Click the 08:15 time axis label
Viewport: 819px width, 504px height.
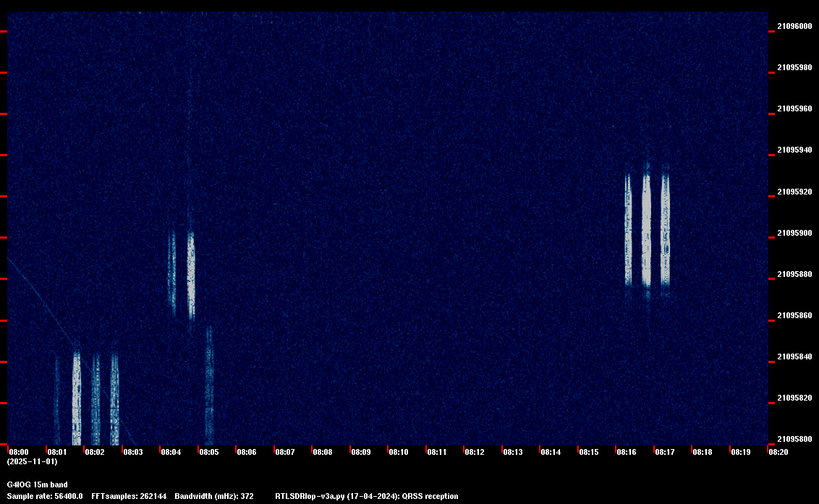(x=589, y=452)
